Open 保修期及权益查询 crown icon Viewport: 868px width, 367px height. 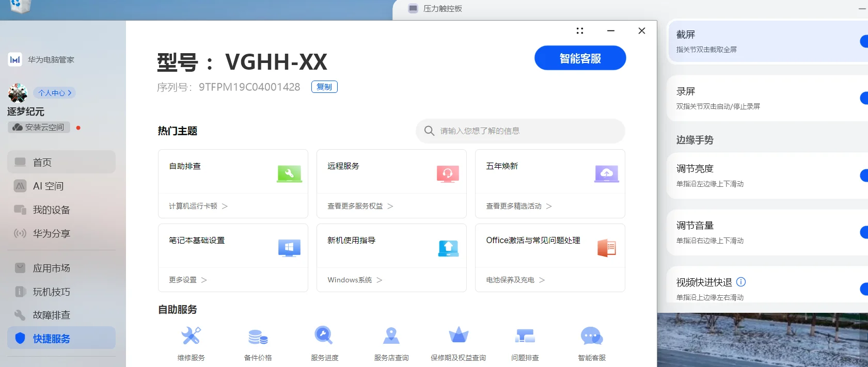(x=459, y=336)
